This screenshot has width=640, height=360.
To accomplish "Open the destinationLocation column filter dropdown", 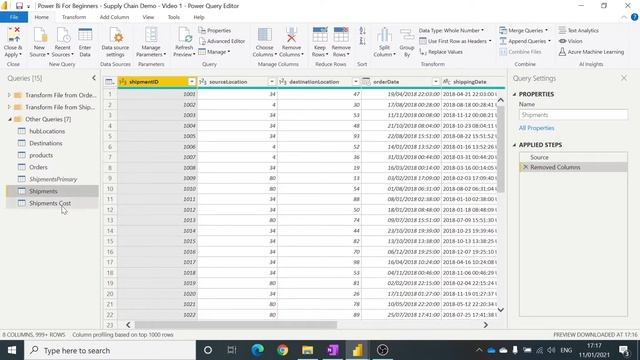I will [356, 82].
